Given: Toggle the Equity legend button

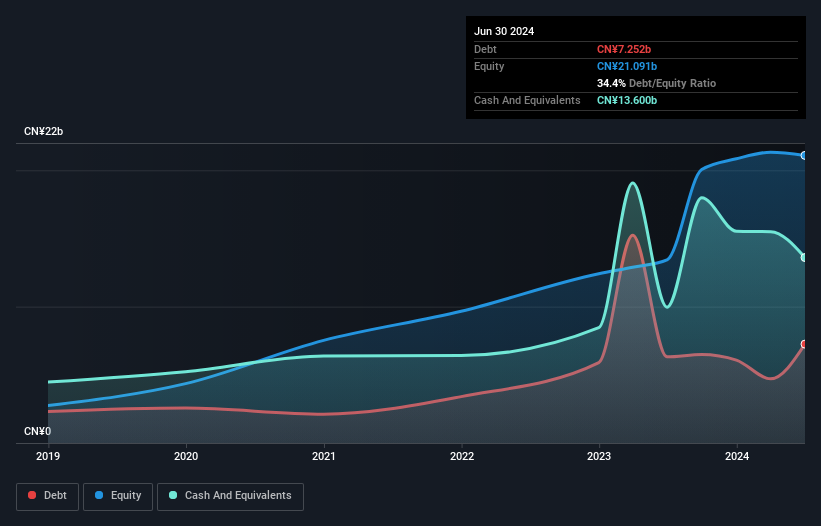Looking at the screenshot, I should coord(118,496).
